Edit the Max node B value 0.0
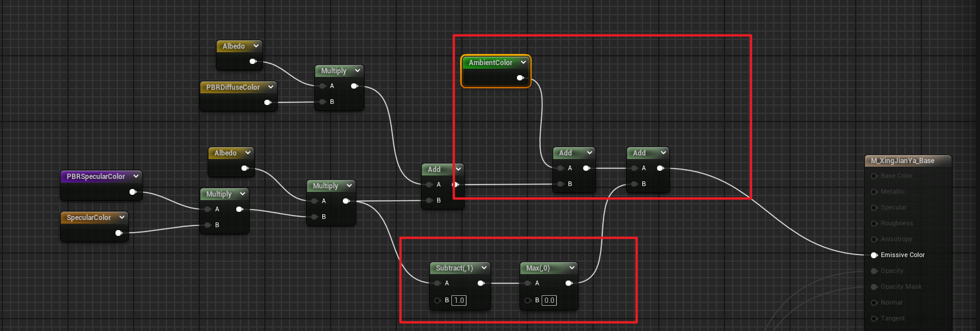980x331 pixels. (549, 300)
